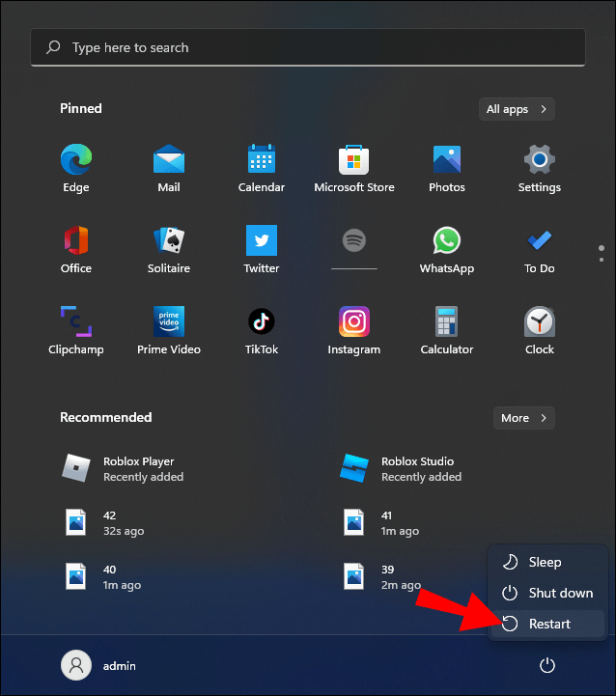Open the Edge browser app
Image resolution: width=616 pixels, height=696 pixels.
76,168
